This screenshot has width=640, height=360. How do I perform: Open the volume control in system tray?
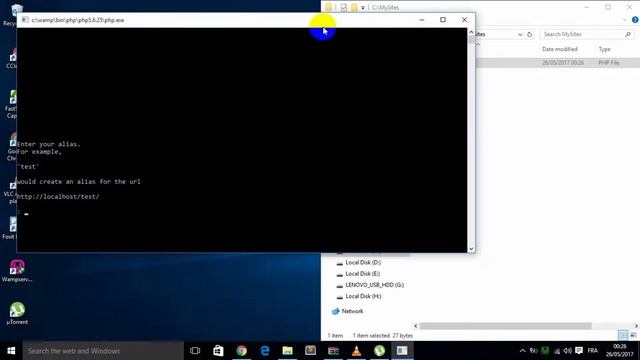pyautogui.click(x=567, y=351)
